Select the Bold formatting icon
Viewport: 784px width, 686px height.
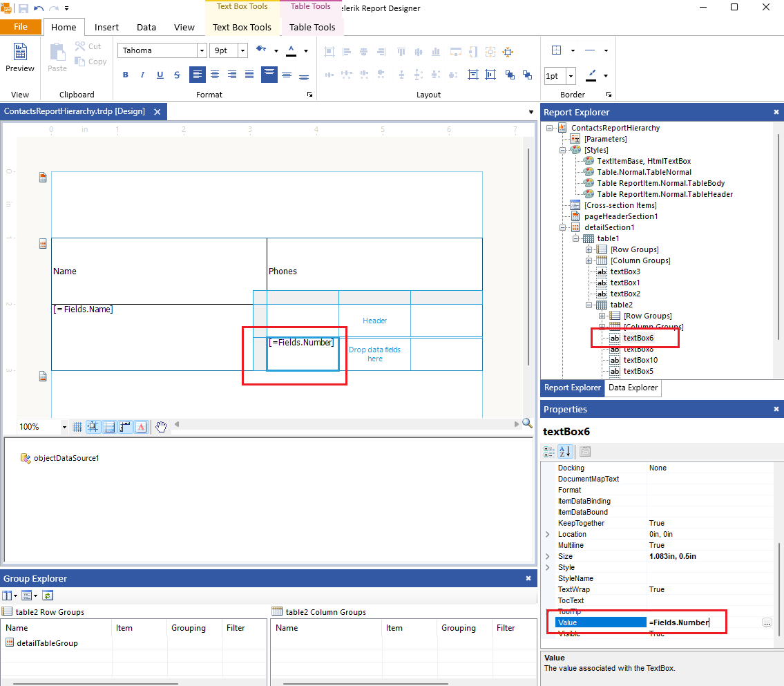pyautogui.click(x=125, y=74)
